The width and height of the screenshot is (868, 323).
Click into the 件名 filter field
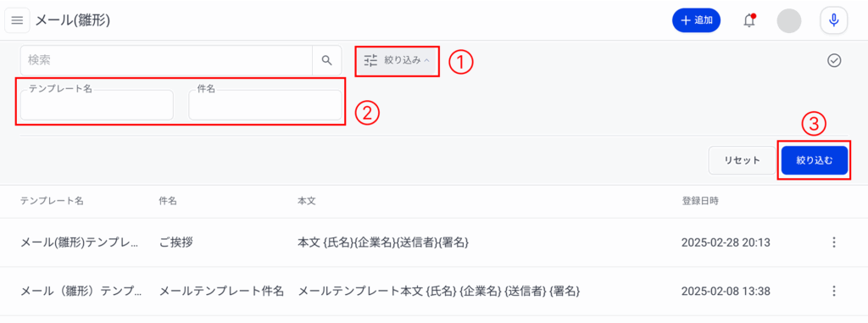[x=265, y=105]
